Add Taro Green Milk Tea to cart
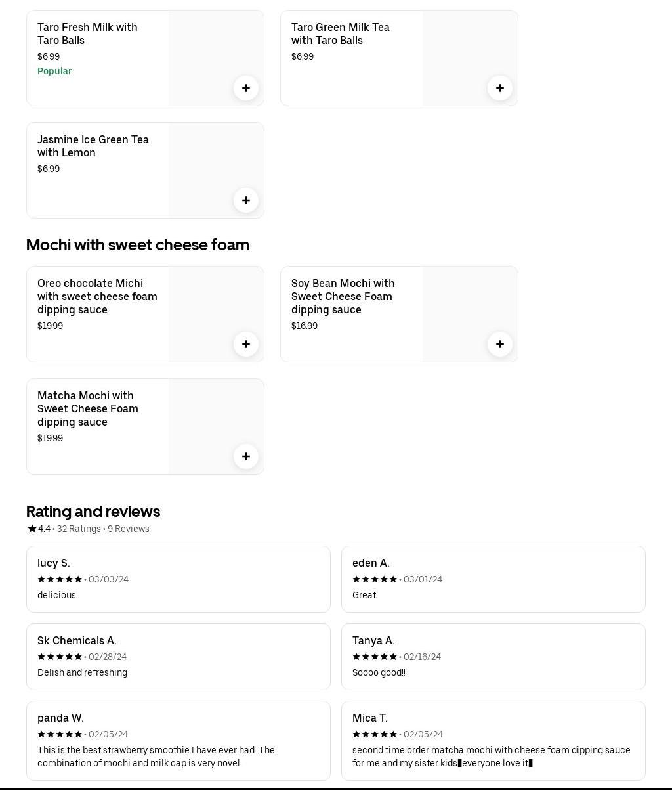This screenshot has width=672, height=790. click(500, 88)
